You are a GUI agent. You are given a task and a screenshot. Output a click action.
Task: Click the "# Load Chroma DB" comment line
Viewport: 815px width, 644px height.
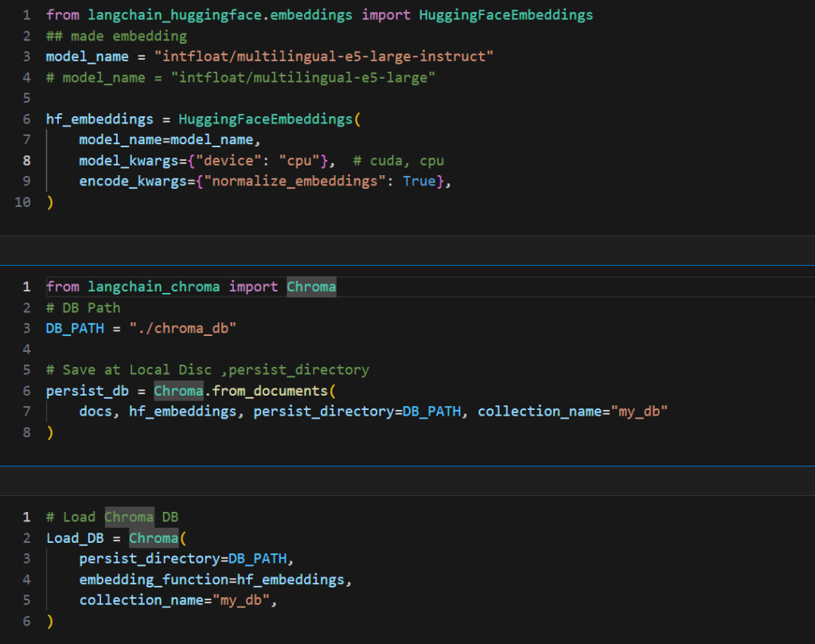(112, 517)
